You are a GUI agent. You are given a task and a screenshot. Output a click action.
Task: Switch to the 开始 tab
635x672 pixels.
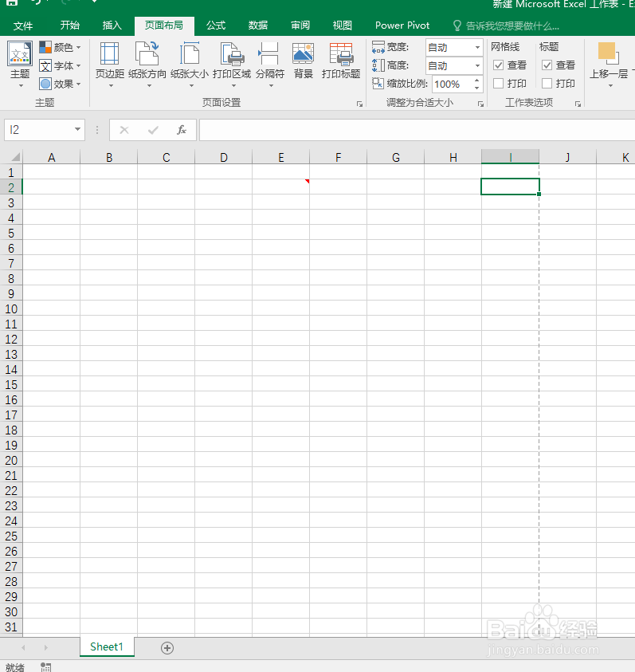(x=70, y=26)
